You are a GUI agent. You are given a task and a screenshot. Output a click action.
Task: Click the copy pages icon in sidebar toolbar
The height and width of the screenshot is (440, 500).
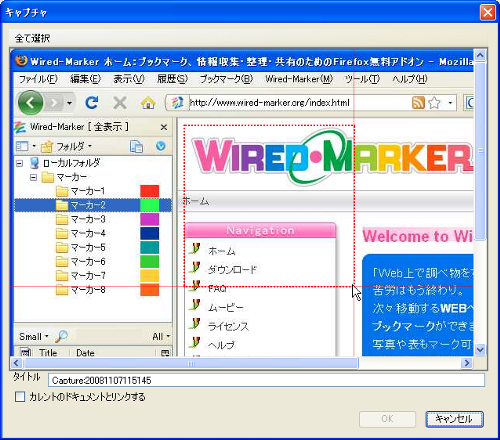[136, 146]
